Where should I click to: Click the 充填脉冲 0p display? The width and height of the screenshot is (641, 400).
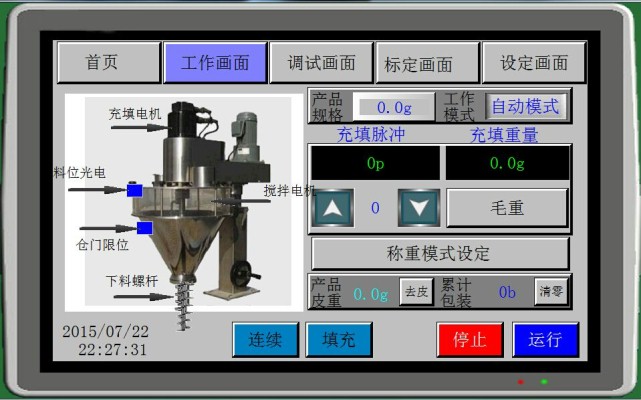pos(375,163)
